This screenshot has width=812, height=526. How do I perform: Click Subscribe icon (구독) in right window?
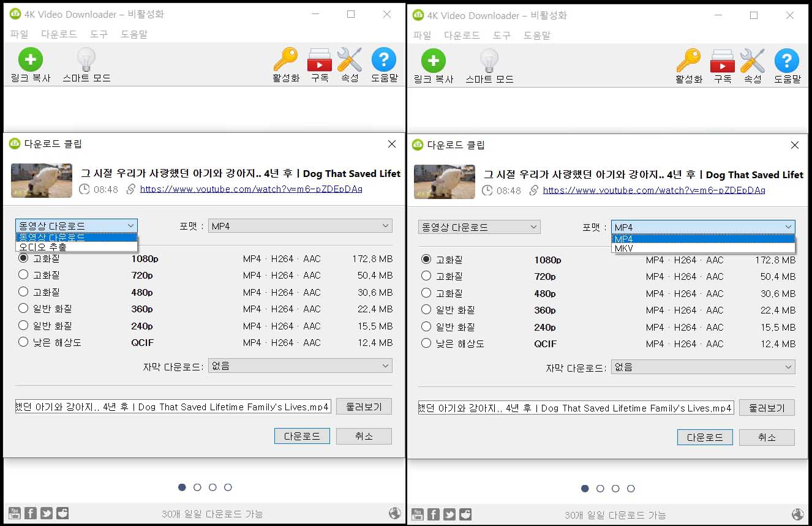point(723,66)
